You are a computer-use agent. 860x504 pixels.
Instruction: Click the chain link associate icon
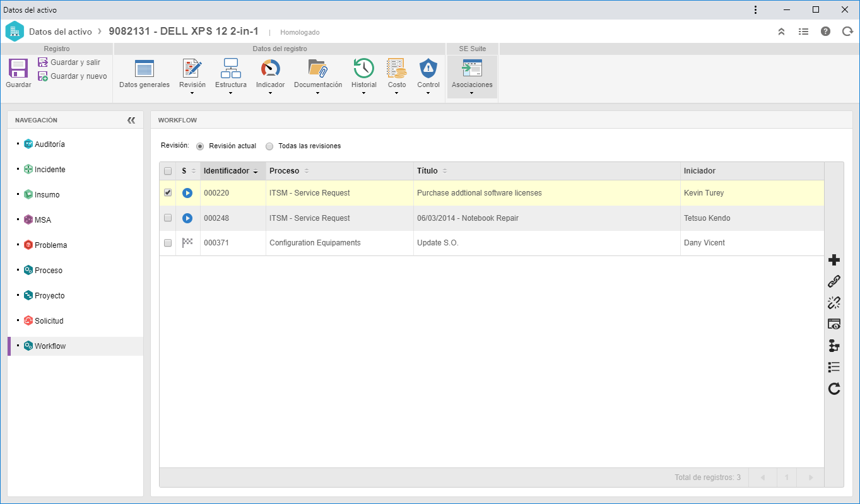tap(834, 281)
